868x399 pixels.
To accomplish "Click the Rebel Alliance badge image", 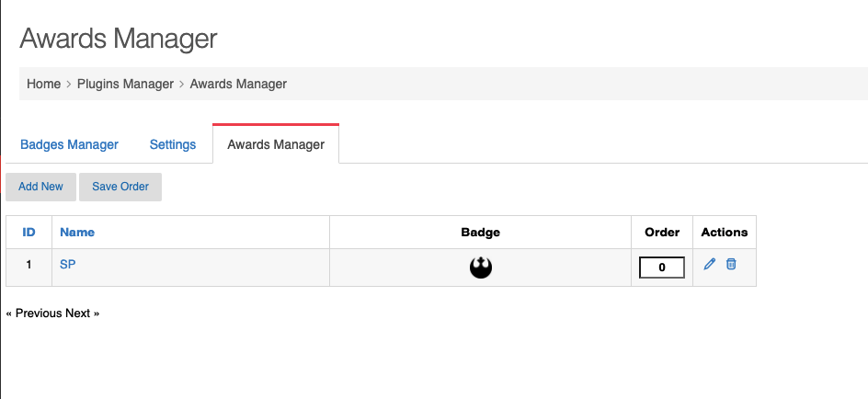I will click(x=481, y=268).
